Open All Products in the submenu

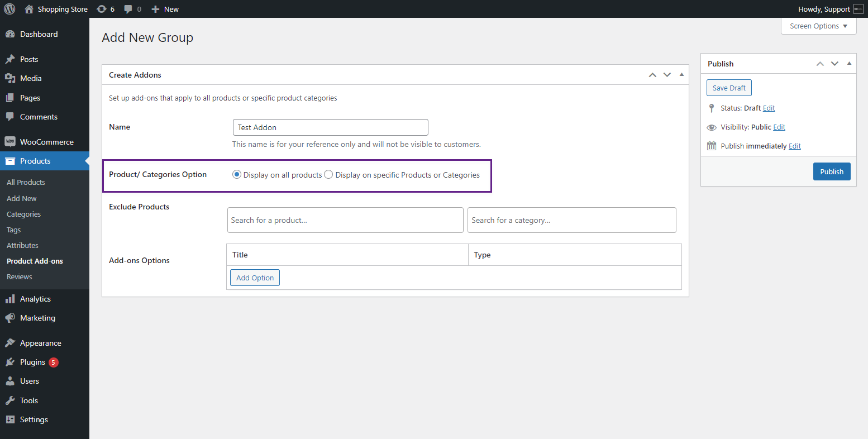point(26,182)
